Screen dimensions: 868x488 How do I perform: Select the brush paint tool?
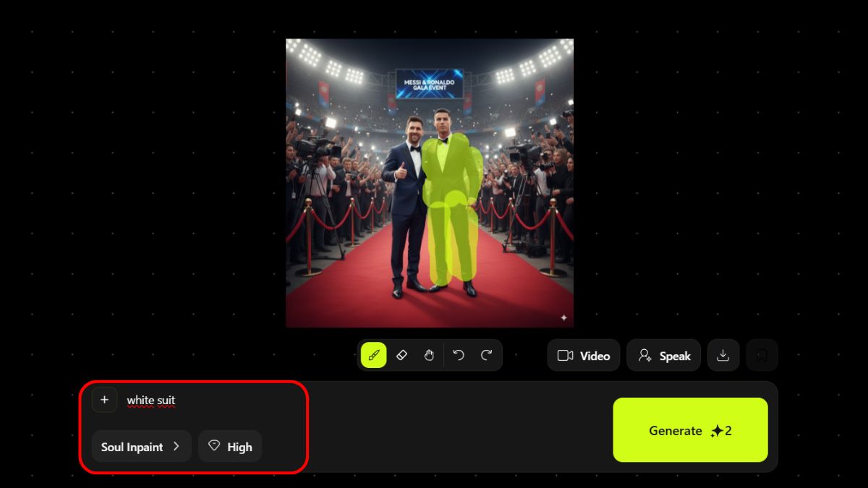coord(374,355)
